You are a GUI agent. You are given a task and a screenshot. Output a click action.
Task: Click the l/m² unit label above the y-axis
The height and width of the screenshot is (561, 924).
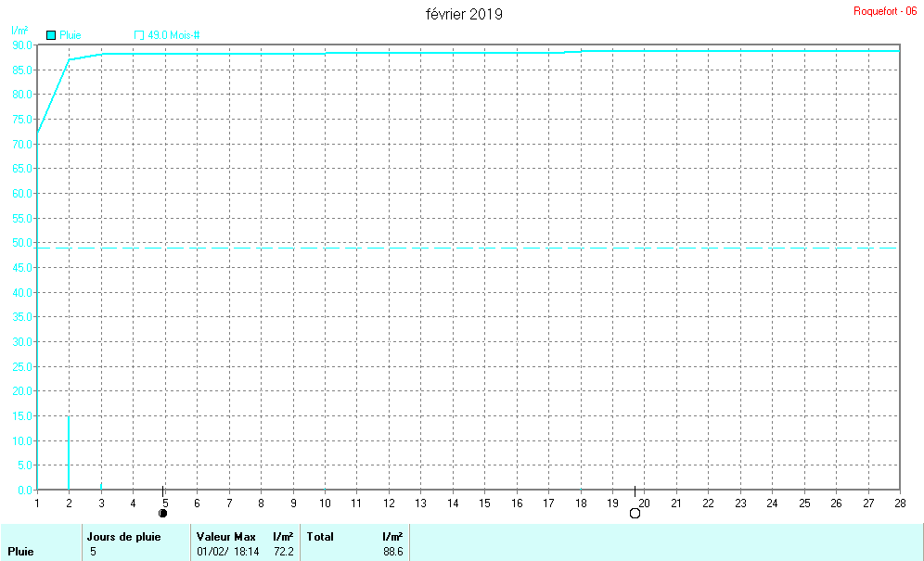19,30
